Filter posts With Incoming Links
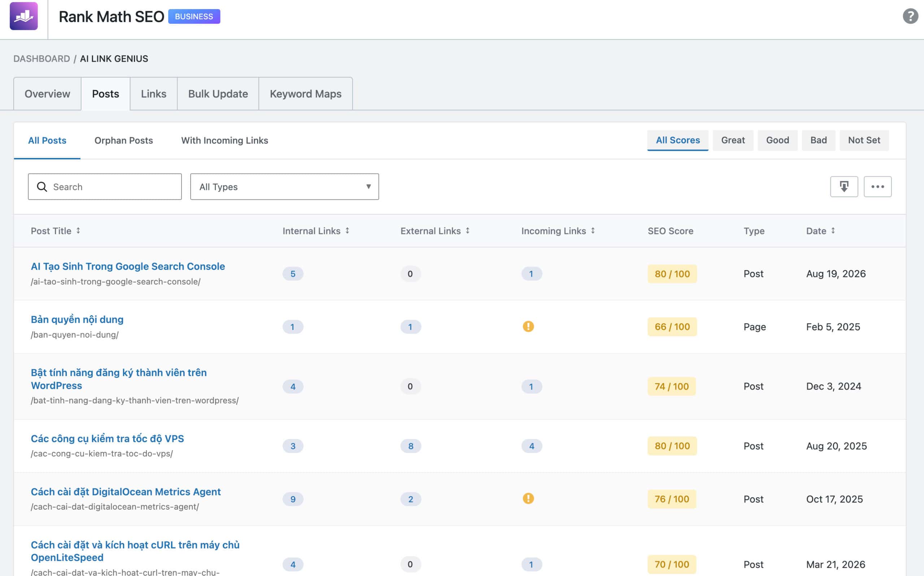Viewport: 924px width, 576px height. (x=225, y=141)
